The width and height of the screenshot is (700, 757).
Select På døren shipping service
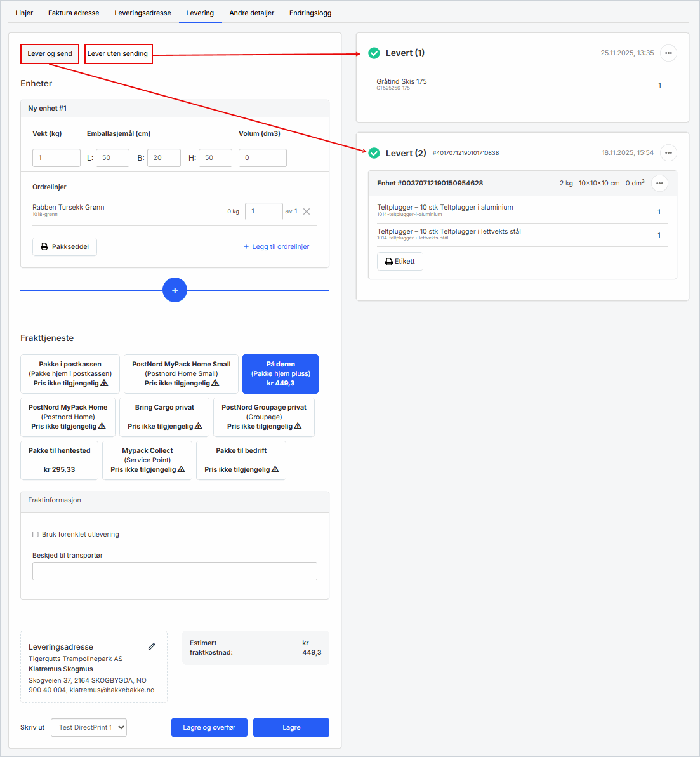coord(281,374)
